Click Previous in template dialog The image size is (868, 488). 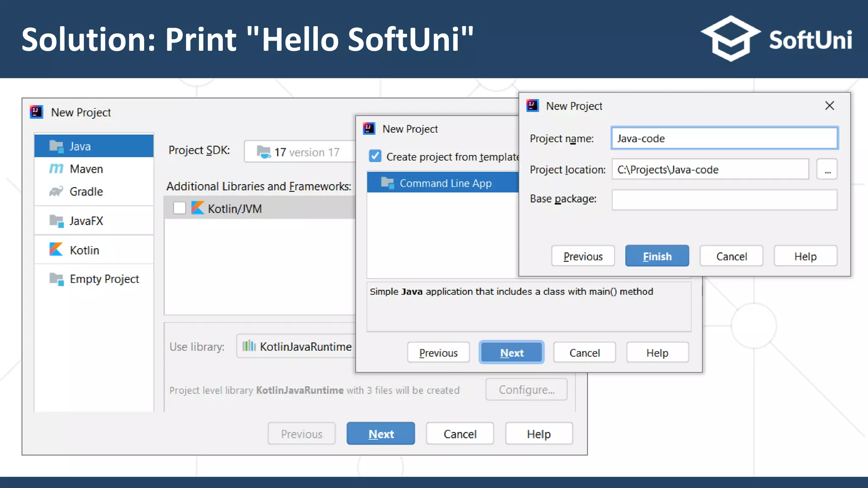pyautogui.click(x=438, y=352)
